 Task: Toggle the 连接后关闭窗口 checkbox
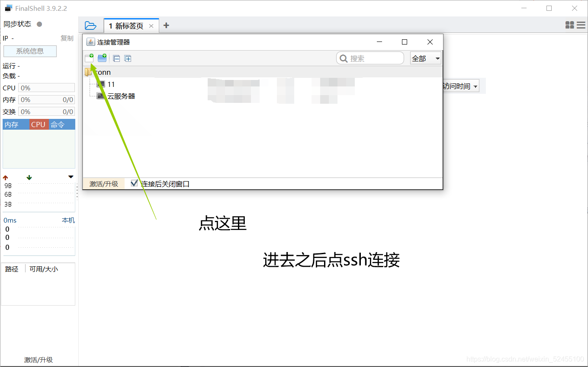pos(134,183)
